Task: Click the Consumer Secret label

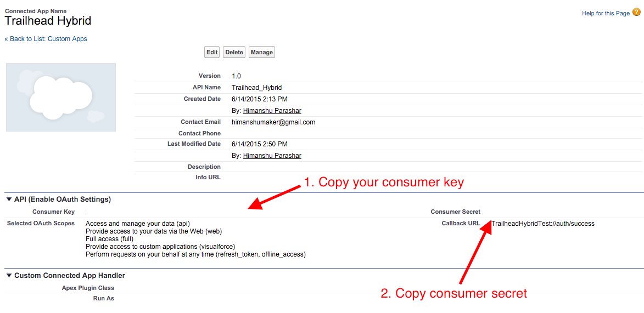Action: pos(456,212)
